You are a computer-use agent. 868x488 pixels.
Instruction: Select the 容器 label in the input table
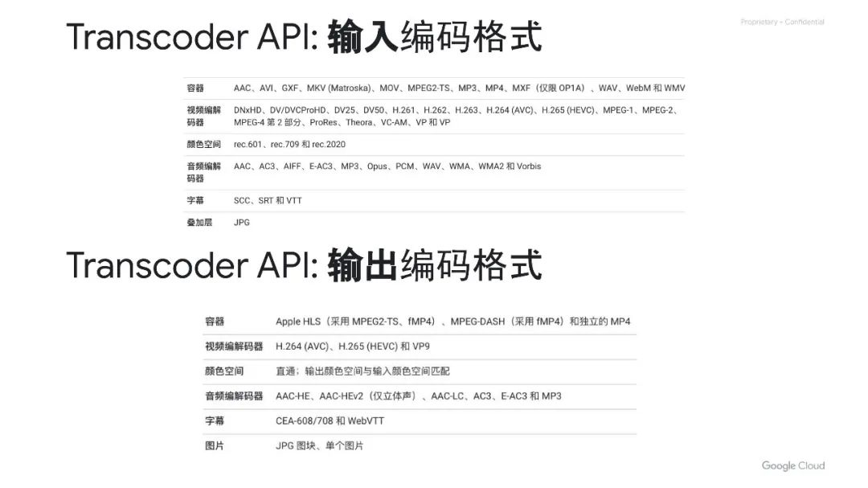pyautogui.click(x=195, y=88)
